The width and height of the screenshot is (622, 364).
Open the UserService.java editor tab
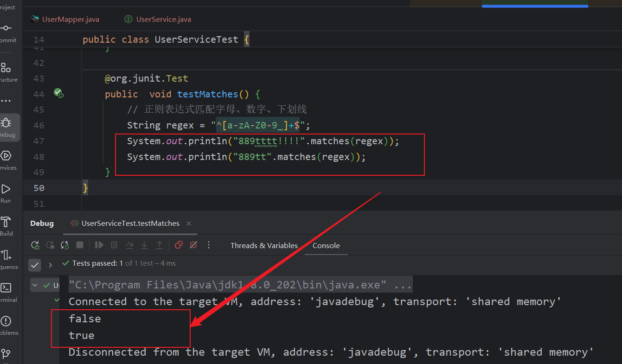point(163,19)
